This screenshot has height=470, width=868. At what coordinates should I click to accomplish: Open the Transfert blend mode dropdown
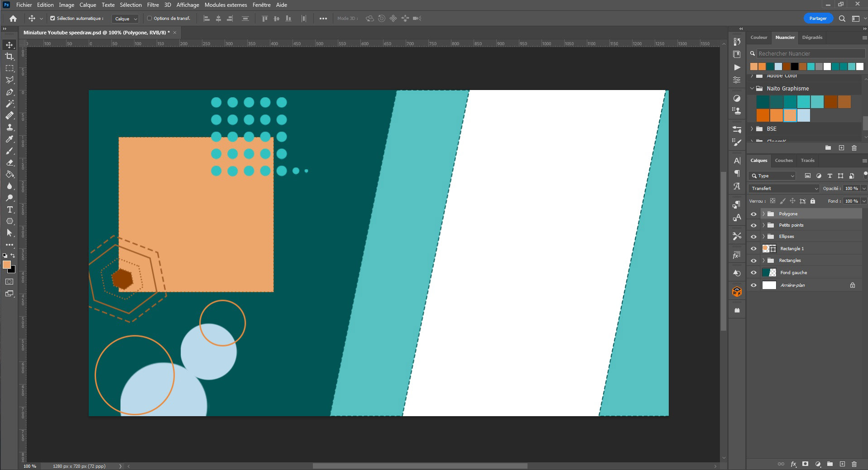click(x=784, y=189)
